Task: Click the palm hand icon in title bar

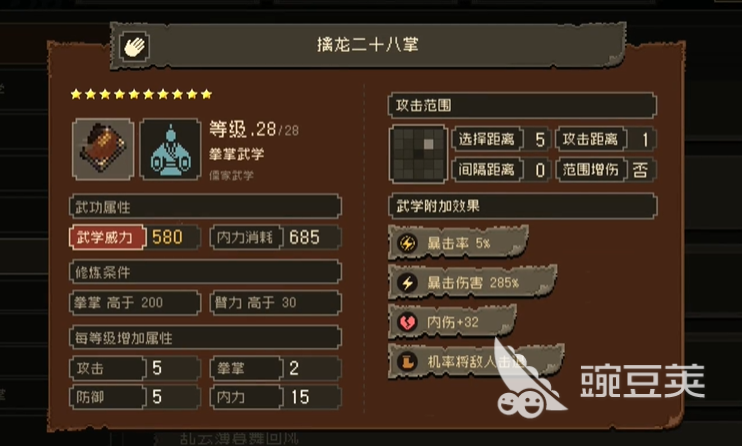Action: [134, 46]
